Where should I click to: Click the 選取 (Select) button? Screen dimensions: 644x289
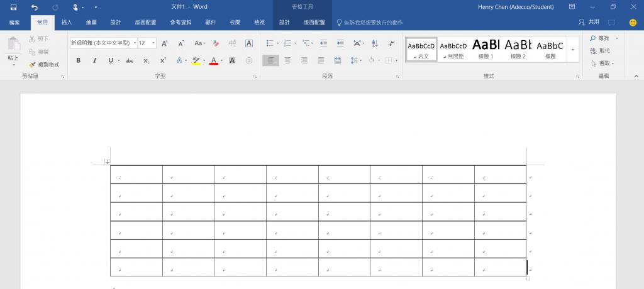pyautogui.click(x=602, y=63)
